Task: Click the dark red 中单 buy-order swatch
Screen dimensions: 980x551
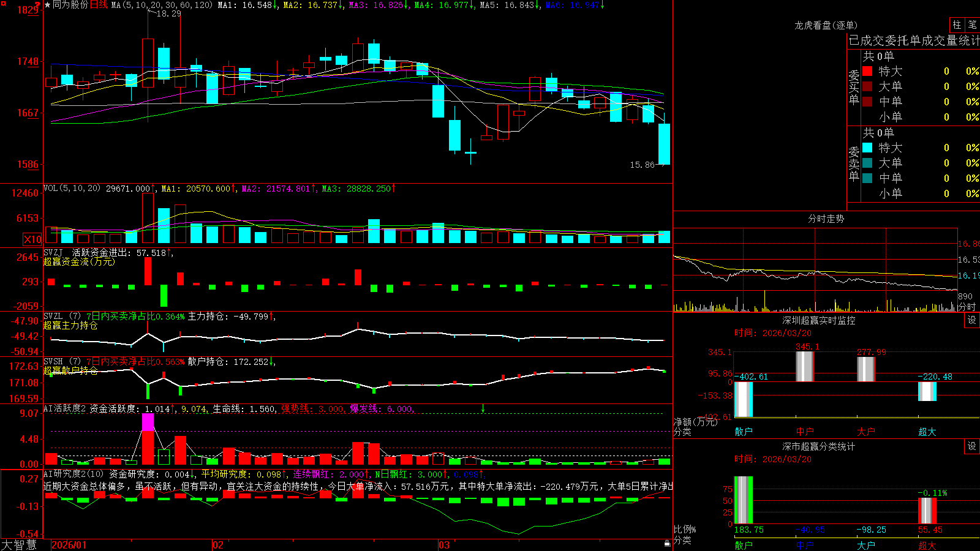Action: click(867, 102)
